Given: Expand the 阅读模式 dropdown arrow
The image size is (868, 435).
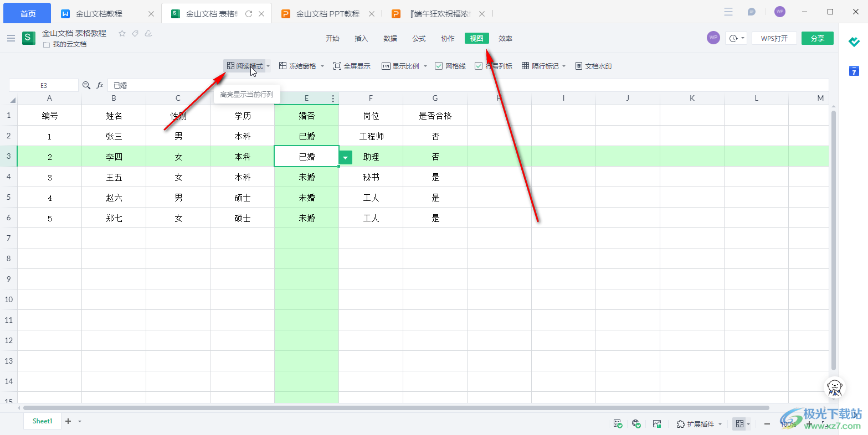Looking at the screenshot, I should pyautogui.click(x=268, y=66).
